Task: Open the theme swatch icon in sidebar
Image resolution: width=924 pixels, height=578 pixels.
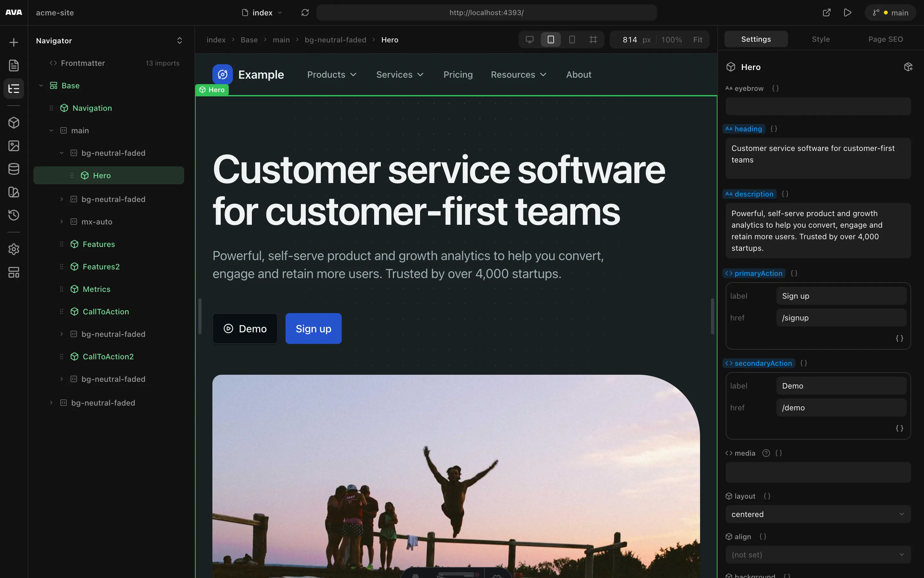Action: point(14,192)
